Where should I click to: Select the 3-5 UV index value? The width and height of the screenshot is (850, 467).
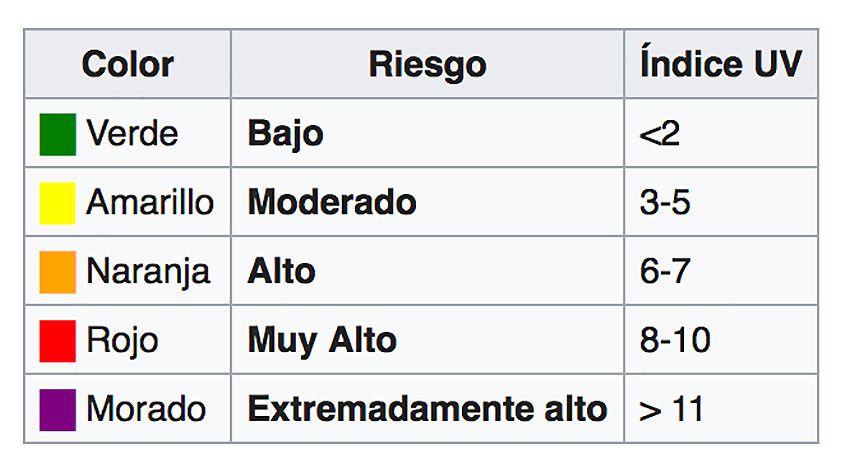[x=665, y=203]
